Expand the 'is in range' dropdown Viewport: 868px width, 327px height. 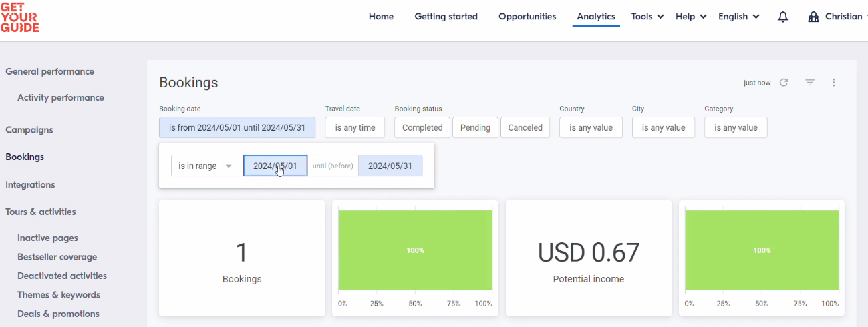[x=206, y=166]
